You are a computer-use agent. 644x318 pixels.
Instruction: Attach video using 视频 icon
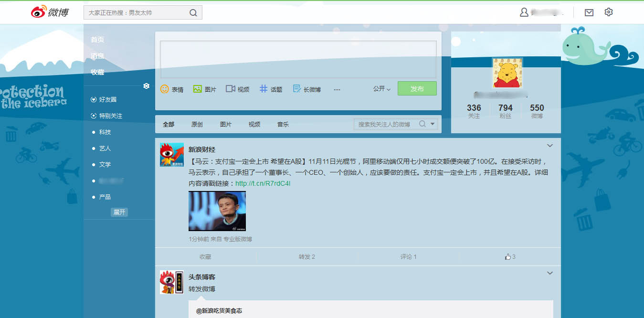[231, 89]
